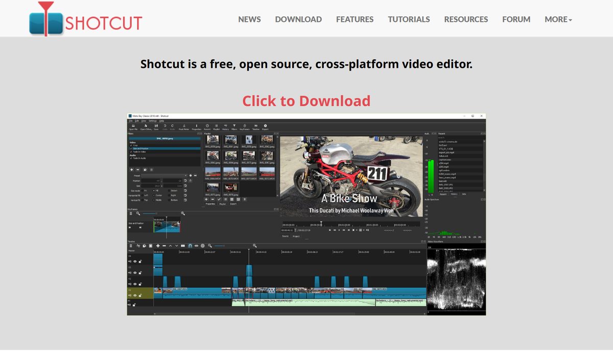Open the FEATURES page link

click(x=355, y=19)
